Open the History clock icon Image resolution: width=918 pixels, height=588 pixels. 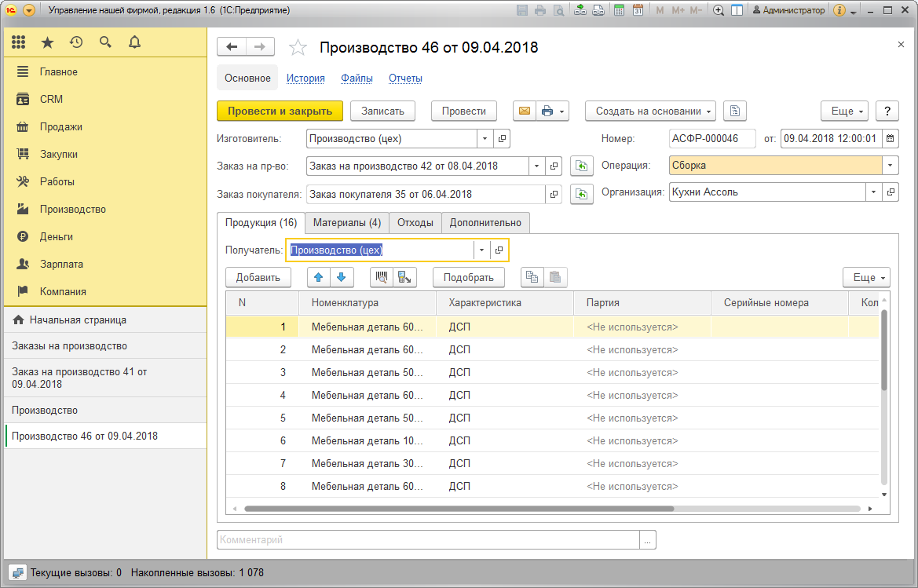click(76, 42)
